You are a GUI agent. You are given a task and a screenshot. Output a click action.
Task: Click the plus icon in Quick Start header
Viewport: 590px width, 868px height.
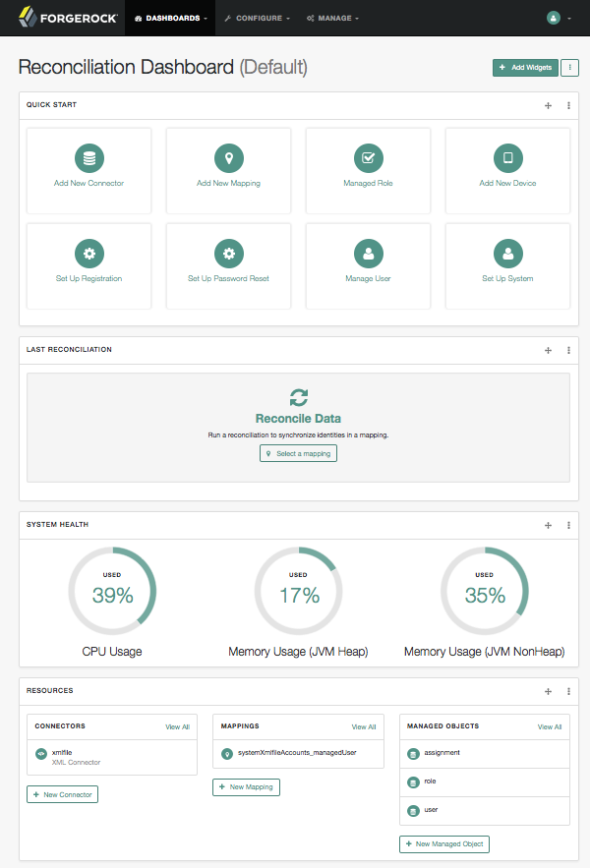click(x=548, y=105)
